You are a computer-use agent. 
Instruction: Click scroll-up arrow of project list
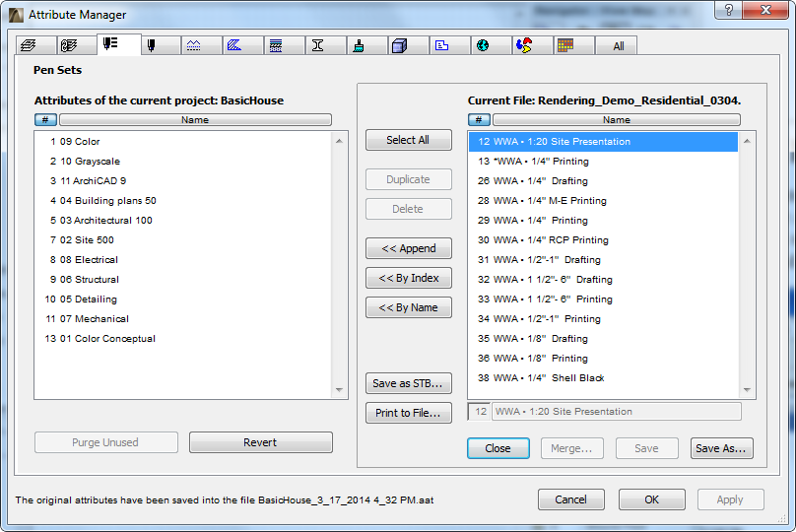[x=340, y=141]
